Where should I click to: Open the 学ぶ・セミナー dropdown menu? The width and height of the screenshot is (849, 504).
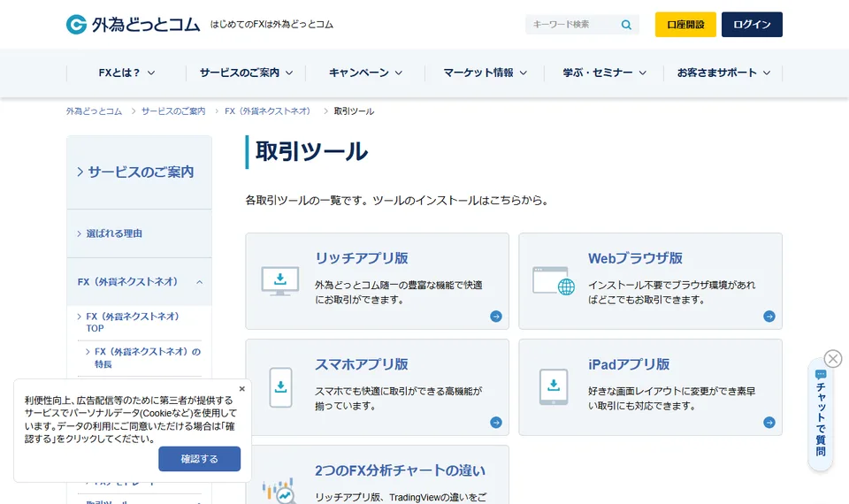[604, 73]
